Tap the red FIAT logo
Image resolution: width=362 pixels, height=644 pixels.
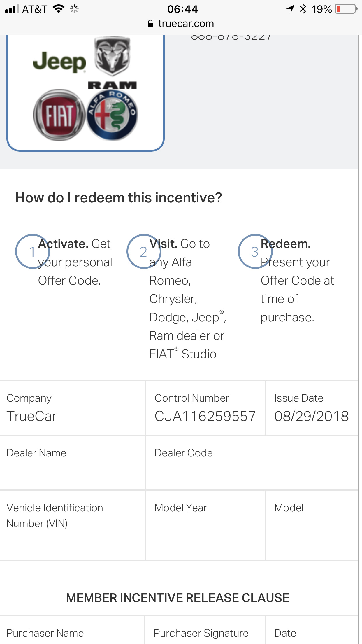[59, 115]
